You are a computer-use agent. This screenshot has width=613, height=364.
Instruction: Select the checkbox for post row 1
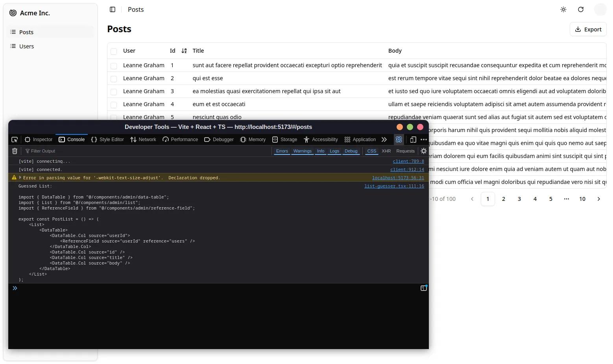114,66
